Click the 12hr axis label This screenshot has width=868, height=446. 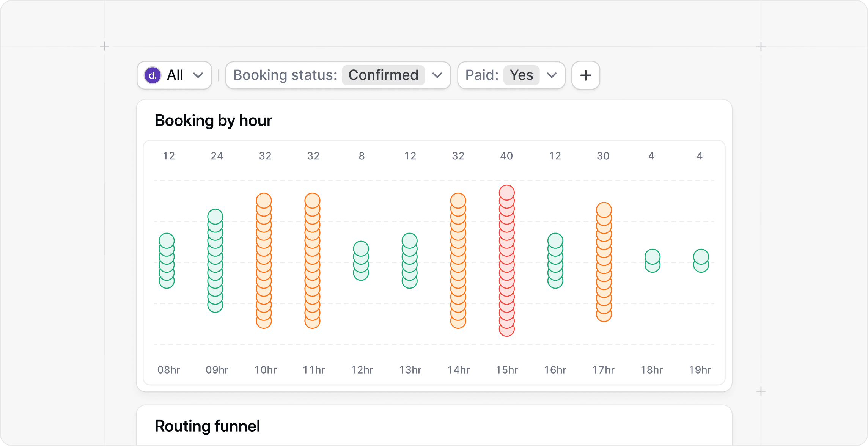(x=362, y=370)
